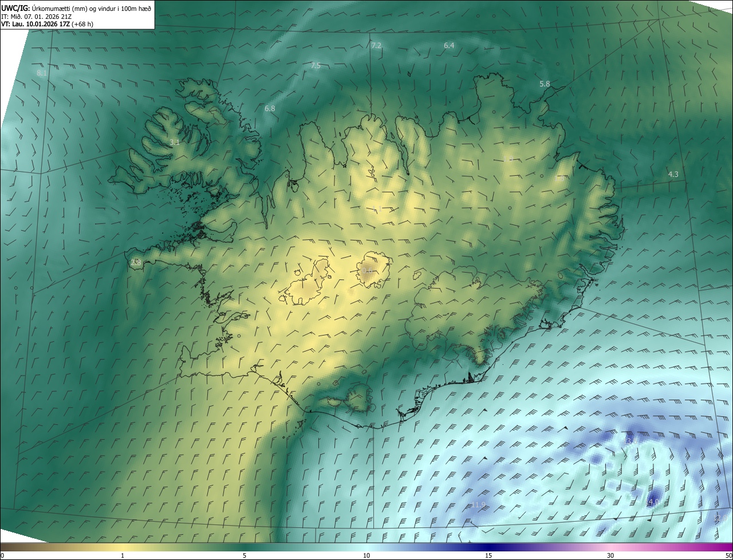Click the legend tick label 30

coord(610,555)
